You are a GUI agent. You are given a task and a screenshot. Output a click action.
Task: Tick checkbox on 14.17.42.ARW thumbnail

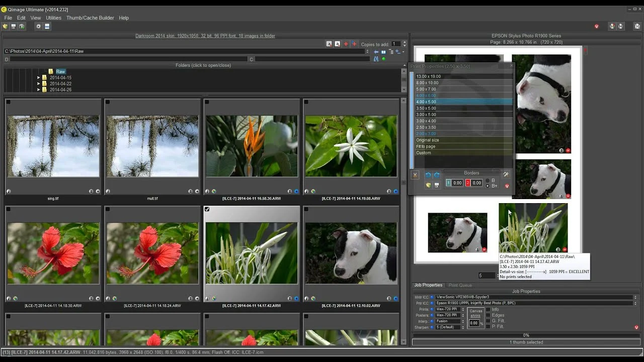tap(207, 209)
